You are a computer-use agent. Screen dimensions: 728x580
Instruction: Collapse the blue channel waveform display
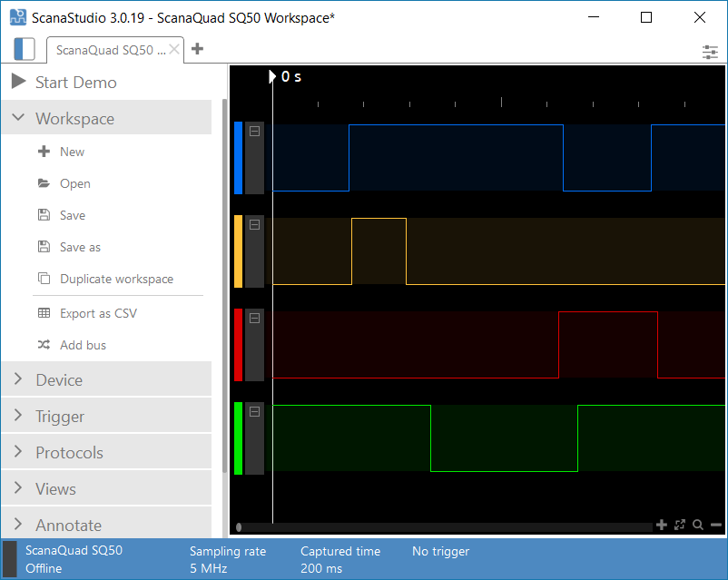point(255,131)
